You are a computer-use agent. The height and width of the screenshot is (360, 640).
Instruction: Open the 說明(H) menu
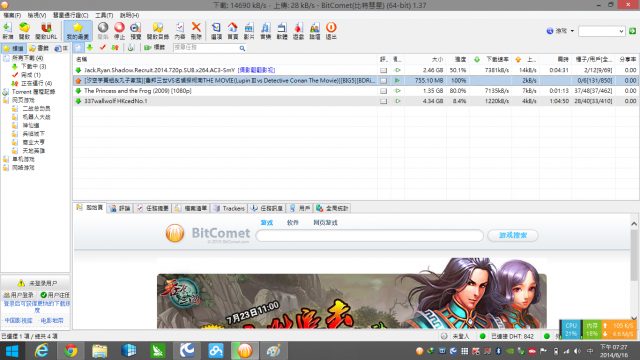click(129, 15)
